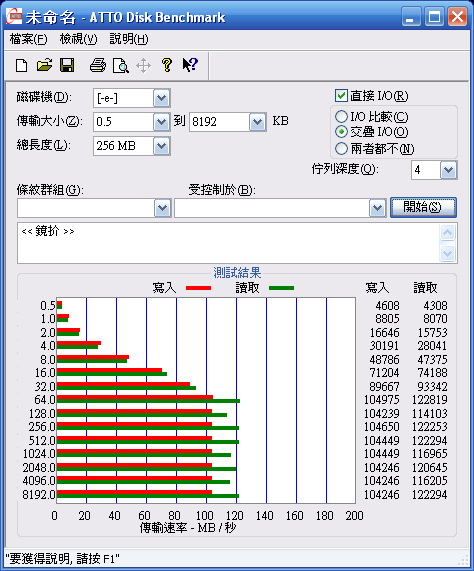Viewport: 474px width, 571px height.
Task: Close the ATTO Disk Benchmark window
Action: 458,17
